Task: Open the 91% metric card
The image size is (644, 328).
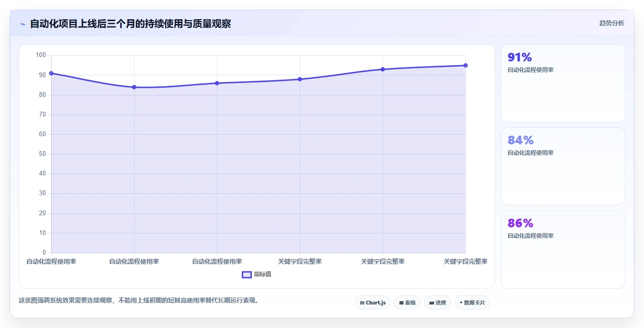Action: [563, 83]
